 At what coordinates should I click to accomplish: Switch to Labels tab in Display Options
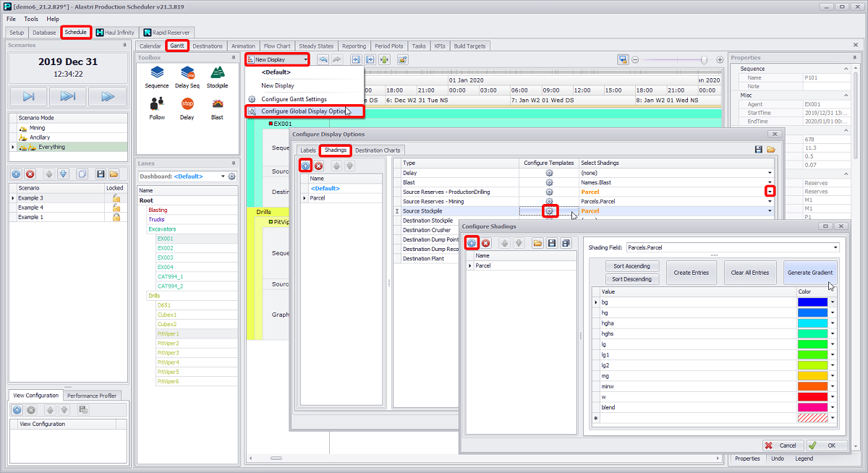[x=308, y=150]
